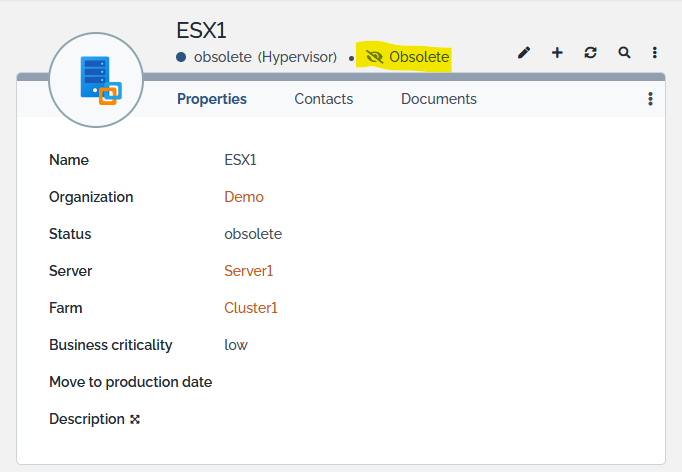Image resolution: width=682 pixels, height=472 pixels.
Task: Click the plus icon to create new object
Action: pyautogui.click(x=557, y=53)
